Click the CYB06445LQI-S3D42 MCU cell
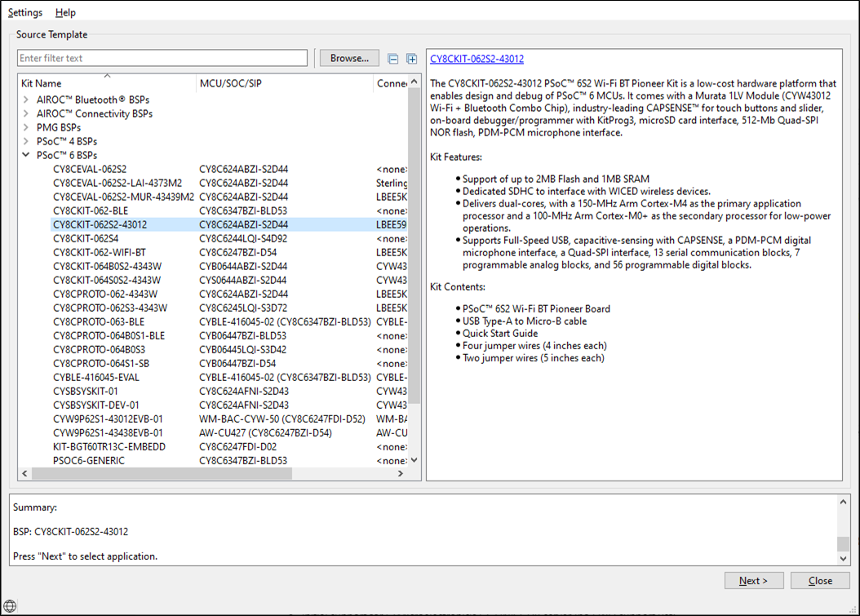The width and height of the screenshot is (860, 616). point(242,349)
